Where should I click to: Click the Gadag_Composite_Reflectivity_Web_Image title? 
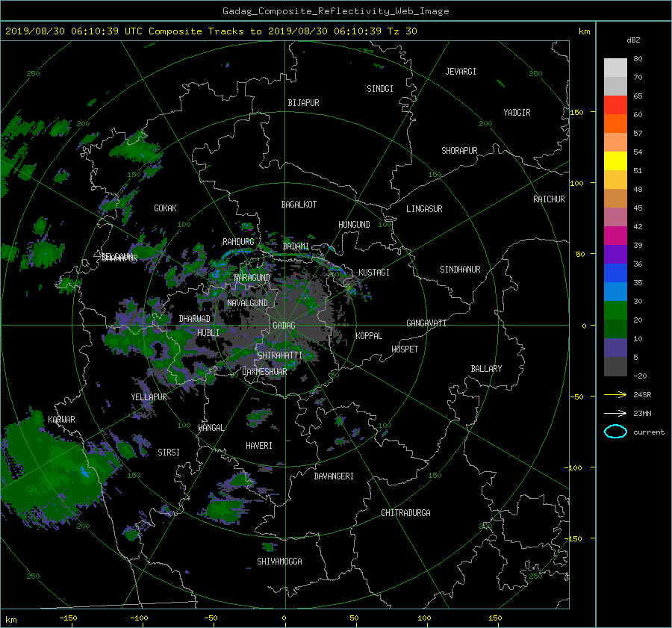335,11
